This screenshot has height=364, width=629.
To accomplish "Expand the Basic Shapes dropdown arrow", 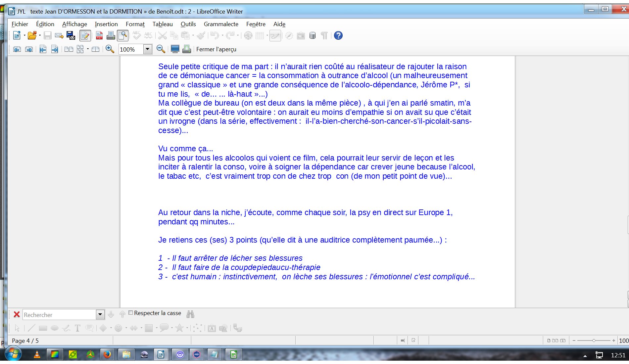I will tap(111, 328).
